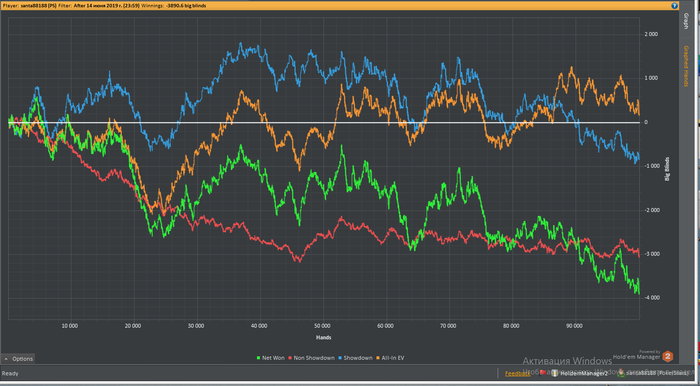Open the blue help question mark icon
This screenshot has height=386, width=700.
675,6
